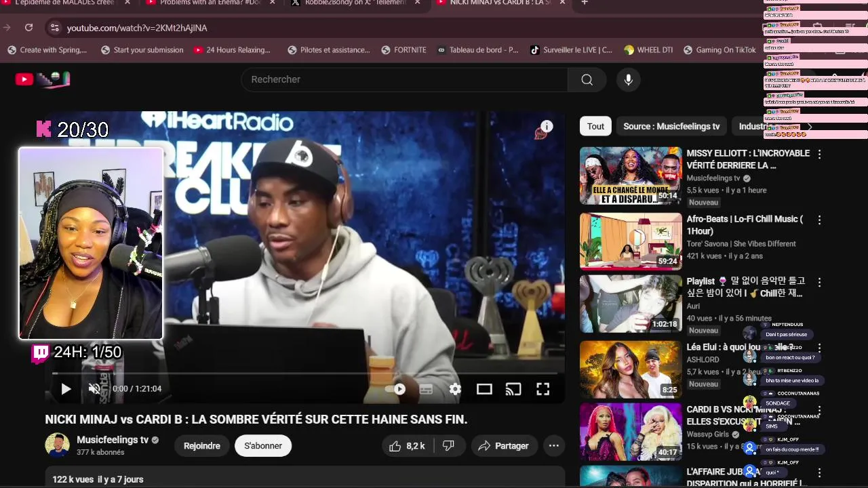
Task: Open options menu for Afro-Beats video
Action: pos(819,220)
